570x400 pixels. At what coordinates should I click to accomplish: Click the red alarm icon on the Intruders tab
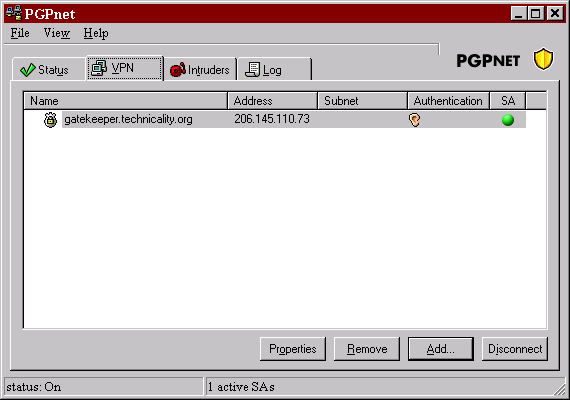tap(178, 69)
